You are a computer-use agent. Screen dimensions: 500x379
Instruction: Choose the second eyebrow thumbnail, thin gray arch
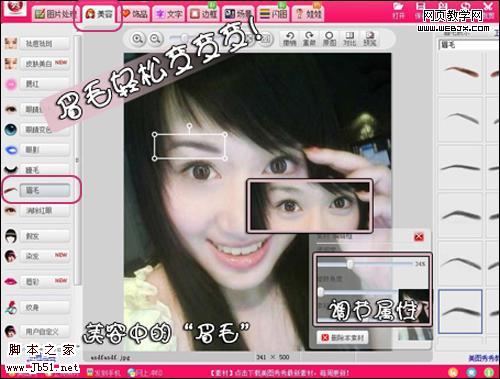(460, 118)
